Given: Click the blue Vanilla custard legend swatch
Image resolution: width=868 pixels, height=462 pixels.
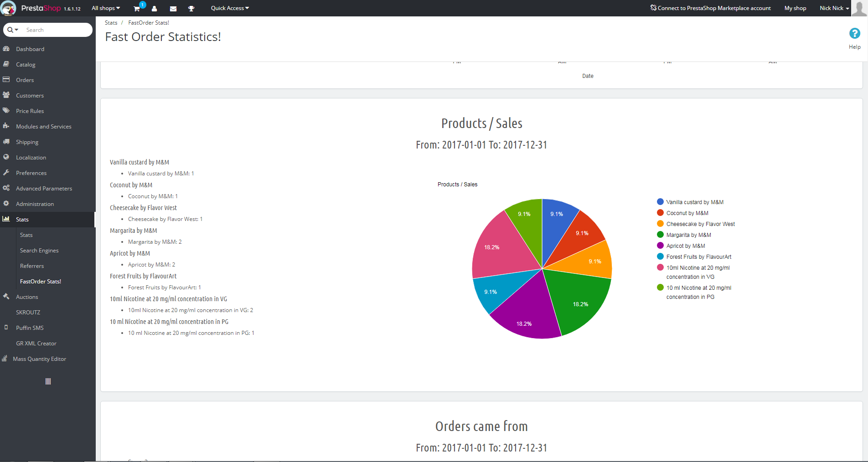Looking at the screenshot, I should (660, 202).
